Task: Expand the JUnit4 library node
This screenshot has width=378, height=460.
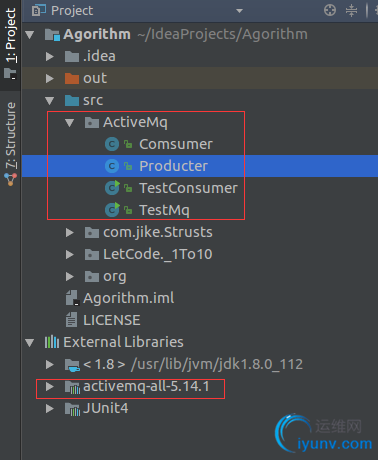Action: pyautogui.click(x=50, y=408)
